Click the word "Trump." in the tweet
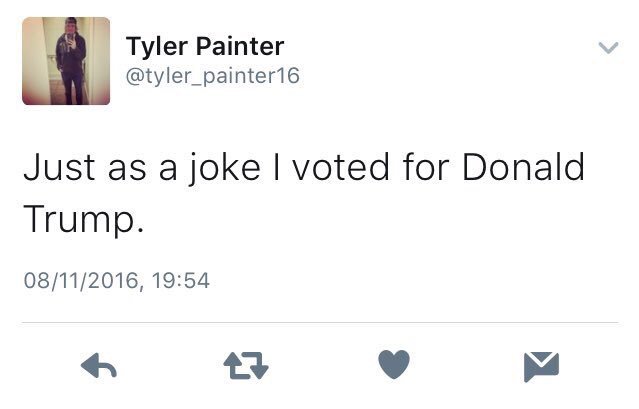 point(84,216)
